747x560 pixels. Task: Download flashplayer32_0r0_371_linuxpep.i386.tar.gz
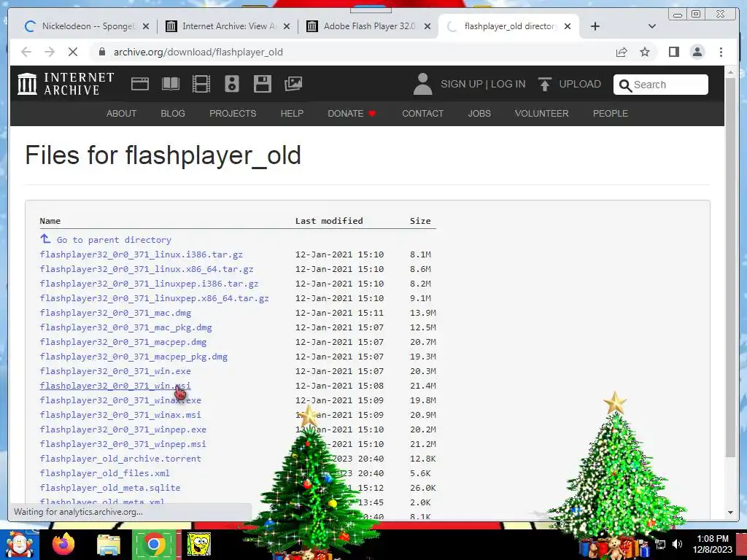(x=149, y=284)
